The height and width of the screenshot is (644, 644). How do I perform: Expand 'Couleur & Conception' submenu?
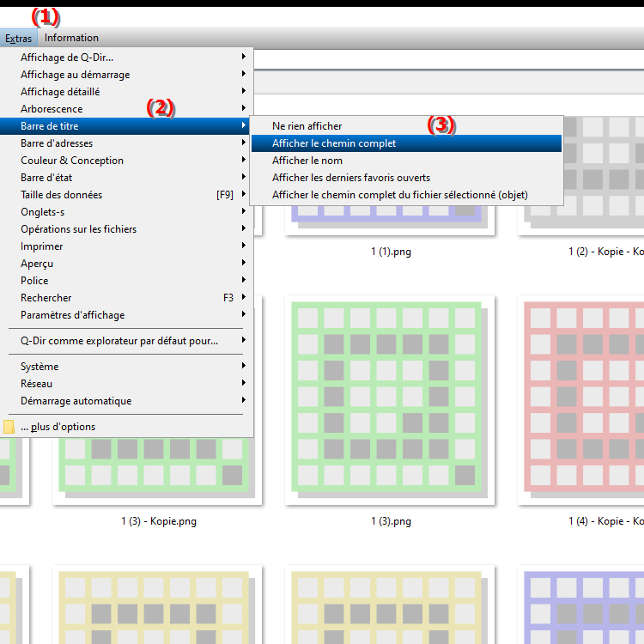pos(126,161)
